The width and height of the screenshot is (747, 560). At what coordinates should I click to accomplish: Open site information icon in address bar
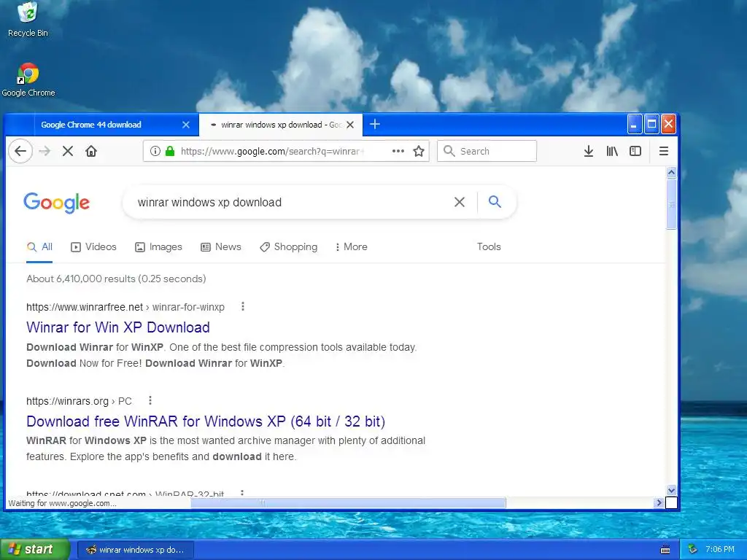coord(155,151)
